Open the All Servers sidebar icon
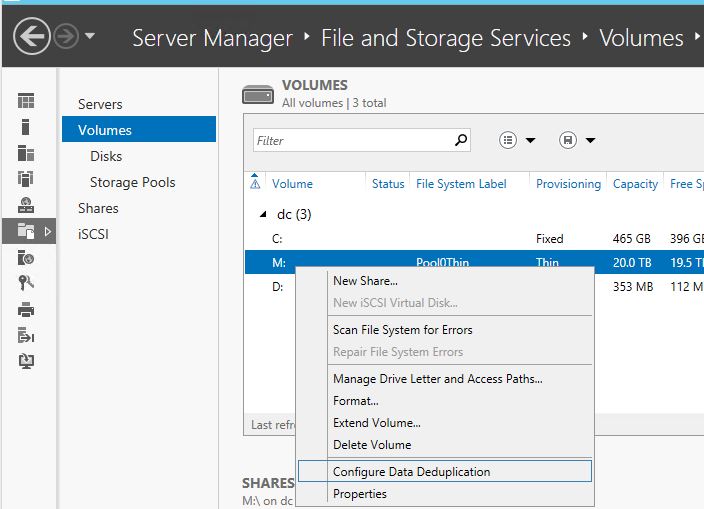Viewport: 704px width, 509px height. point(26,153)
